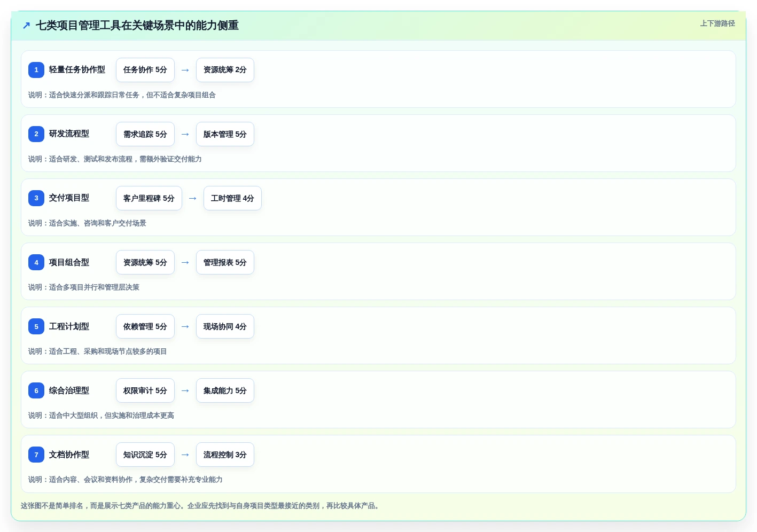The image size is (757, 532).
Task: Click the 轻量任务协作型 heading
Action: (77, 69)
